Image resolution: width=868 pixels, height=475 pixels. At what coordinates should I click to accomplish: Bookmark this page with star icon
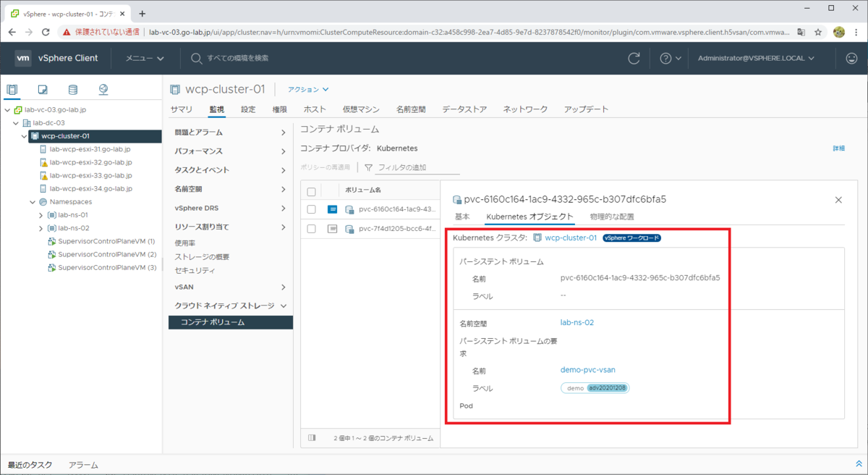(x=818, y=32)
